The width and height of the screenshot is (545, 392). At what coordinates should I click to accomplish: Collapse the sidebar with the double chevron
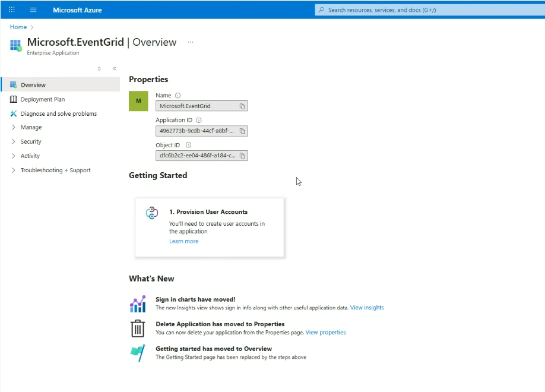115,68
